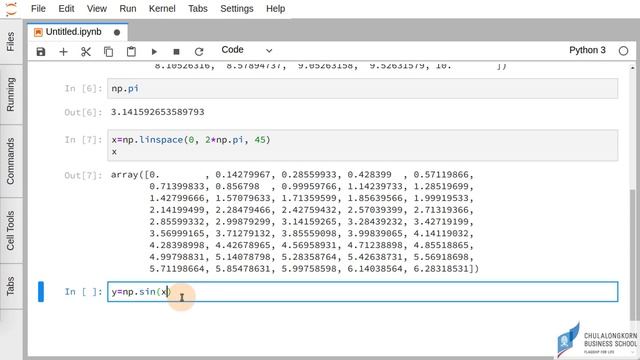Open the Kernel menu
640x360 pixels.
tap(162, 9)
